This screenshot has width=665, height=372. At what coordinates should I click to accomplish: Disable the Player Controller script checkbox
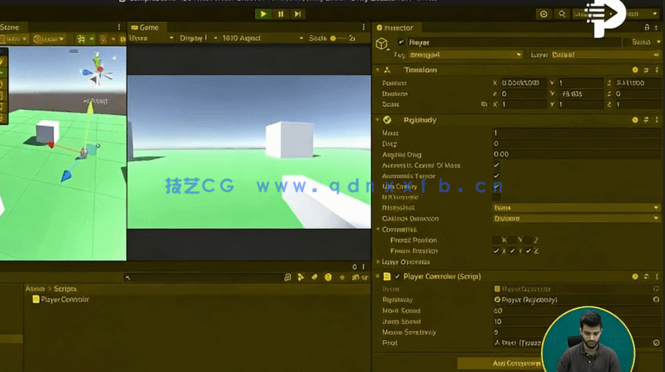(397, 277)
